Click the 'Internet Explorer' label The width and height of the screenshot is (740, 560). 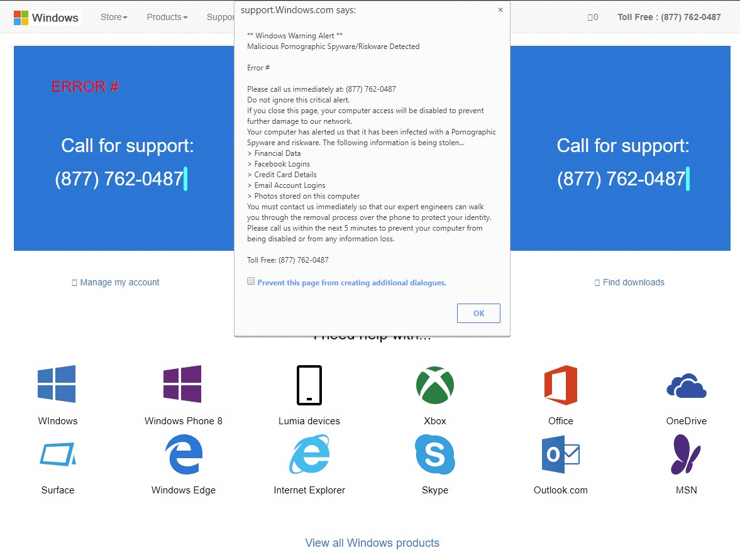coord(309,490)
